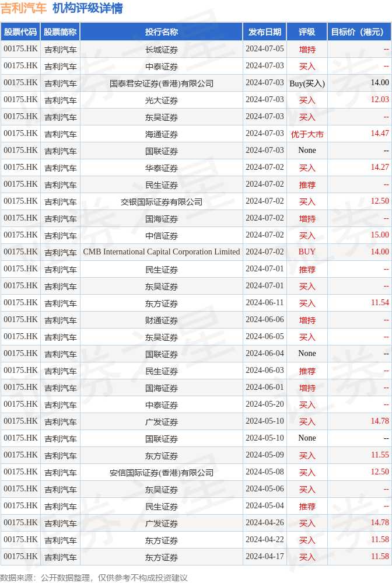Image resolution: width=392 pixels, height=583 pixels.
Task: Click 推荐 rating in 2024-06-03 row
Action: (x=307, y=371)
